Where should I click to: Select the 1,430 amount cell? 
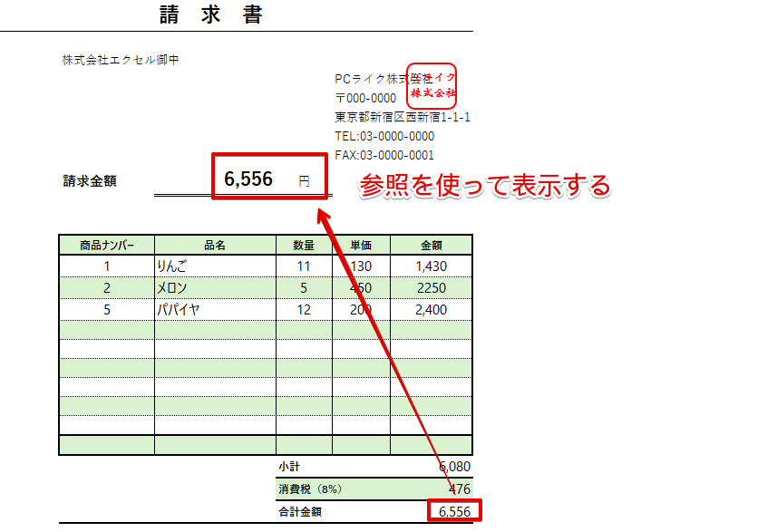tap(432, 266)
